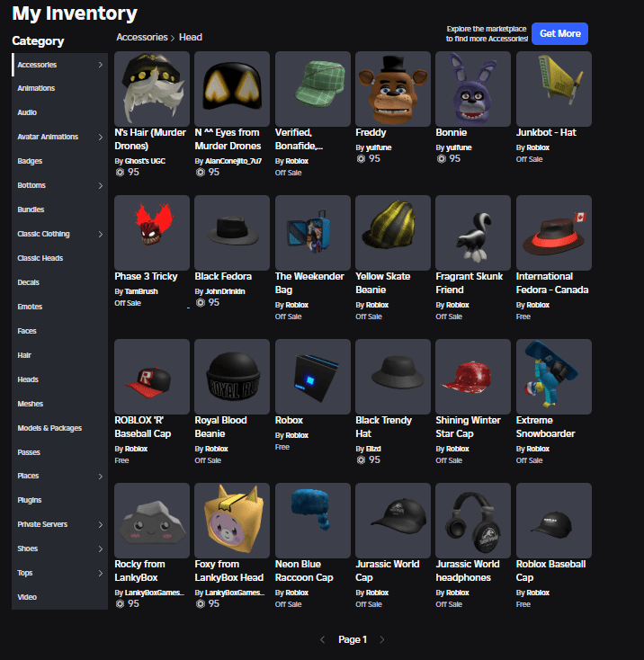Open the Yellow Skate Beanie thumbnail
644x660 pixels.
click(x=393, y=233)
